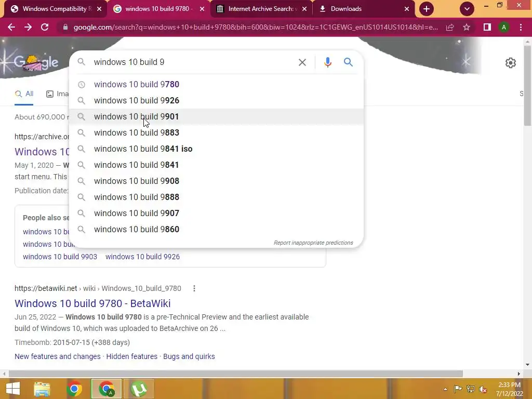Viewport: 532px width, 399px height.
Task: Bookmark this page with the star icon
Action: point(467,27)
